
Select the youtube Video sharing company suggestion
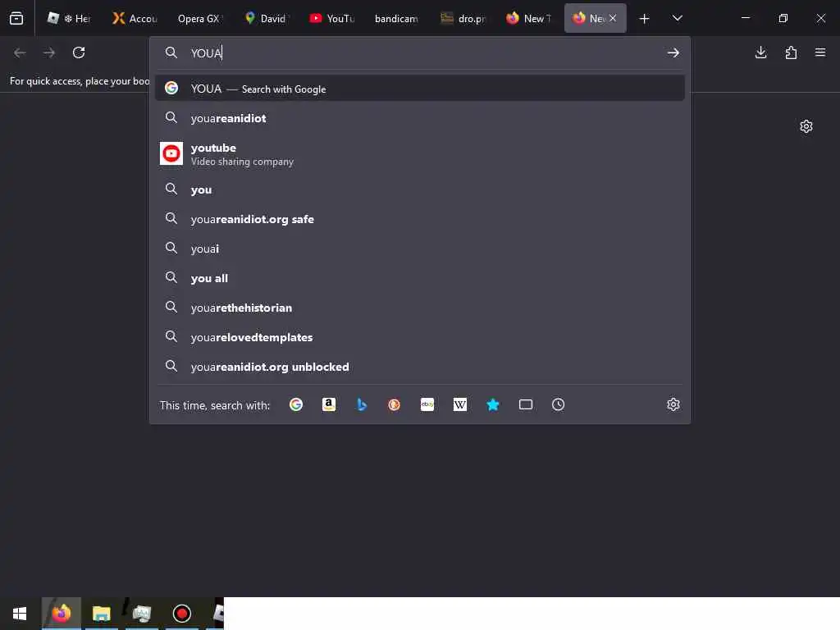click(x=419, y=153)
